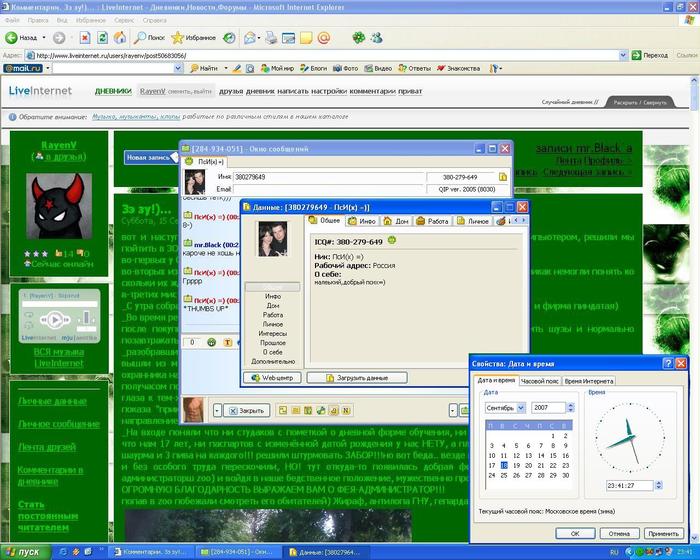Click the RayenV devil avatar image
This screenshot has height=560, width=700.
click(x=59, y=206)
